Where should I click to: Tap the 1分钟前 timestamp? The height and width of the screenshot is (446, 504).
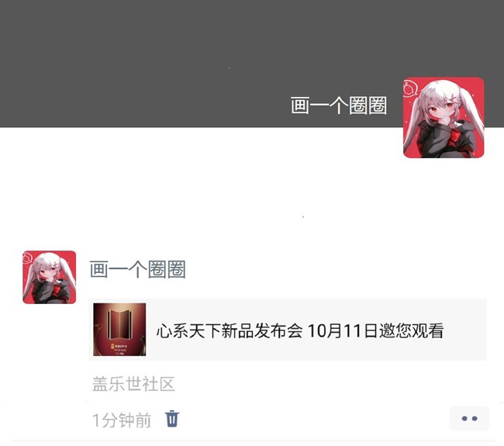(122, 420)
